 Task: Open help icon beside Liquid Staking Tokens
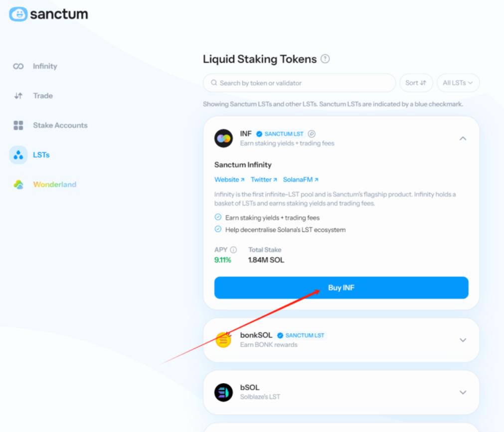[x=325, y=59]
